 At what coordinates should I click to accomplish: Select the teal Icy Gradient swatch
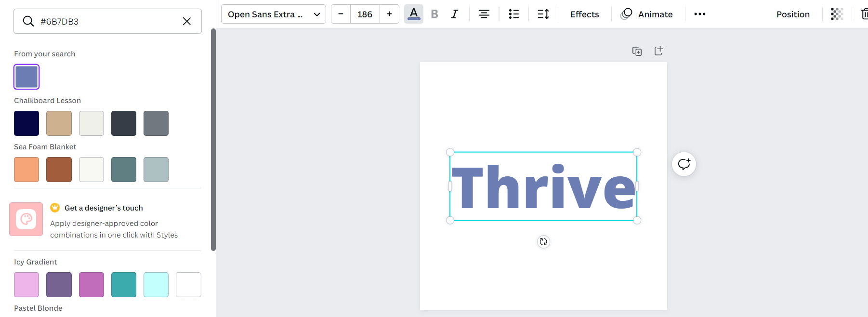124,285
